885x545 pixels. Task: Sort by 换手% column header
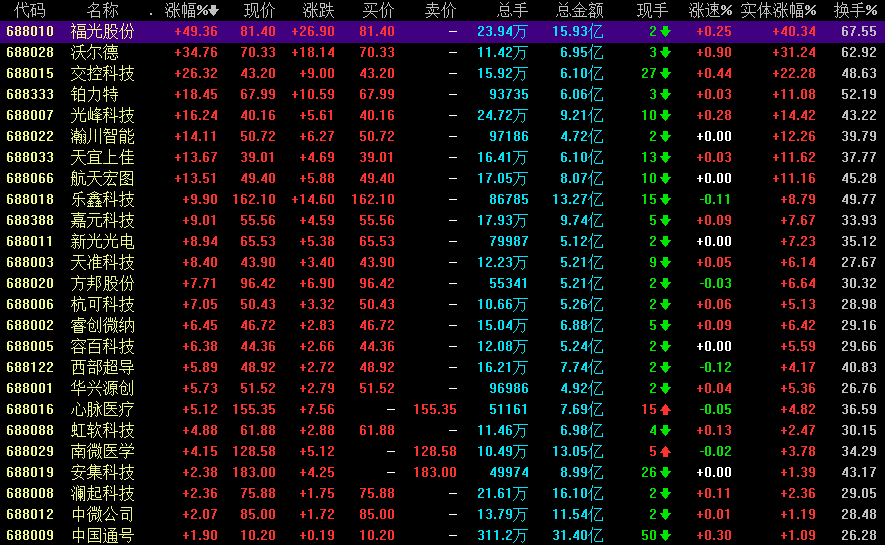pyautogui.click(x=856, y=10)
